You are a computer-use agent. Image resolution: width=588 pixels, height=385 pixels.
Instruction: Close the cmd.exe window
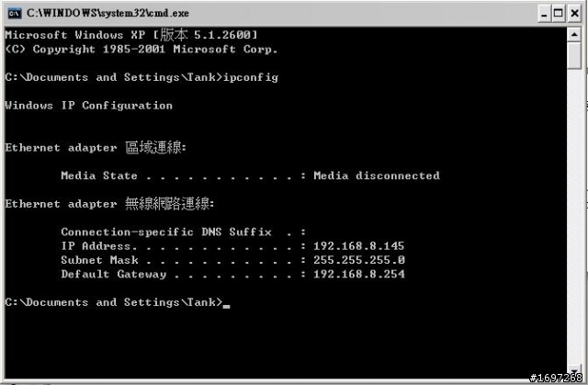pyautogui.click(x=574, y=14)
